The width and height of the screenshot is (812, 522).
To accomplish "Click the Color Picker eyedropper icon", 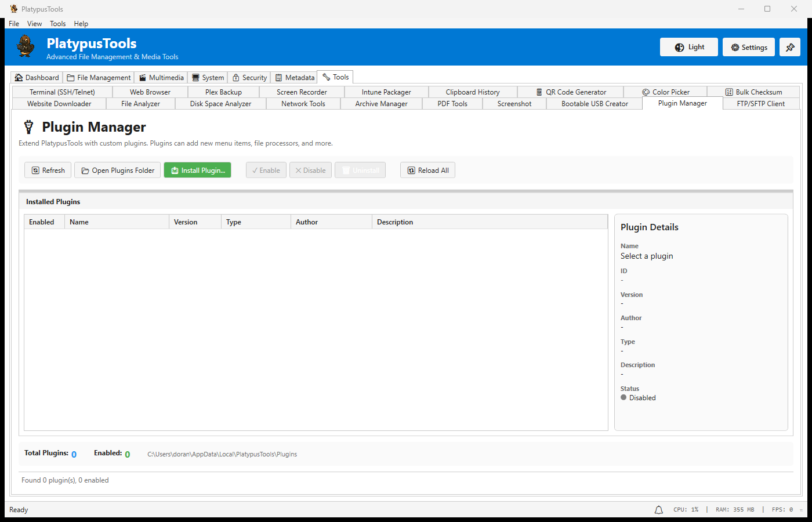I will (x=646, y=92).
